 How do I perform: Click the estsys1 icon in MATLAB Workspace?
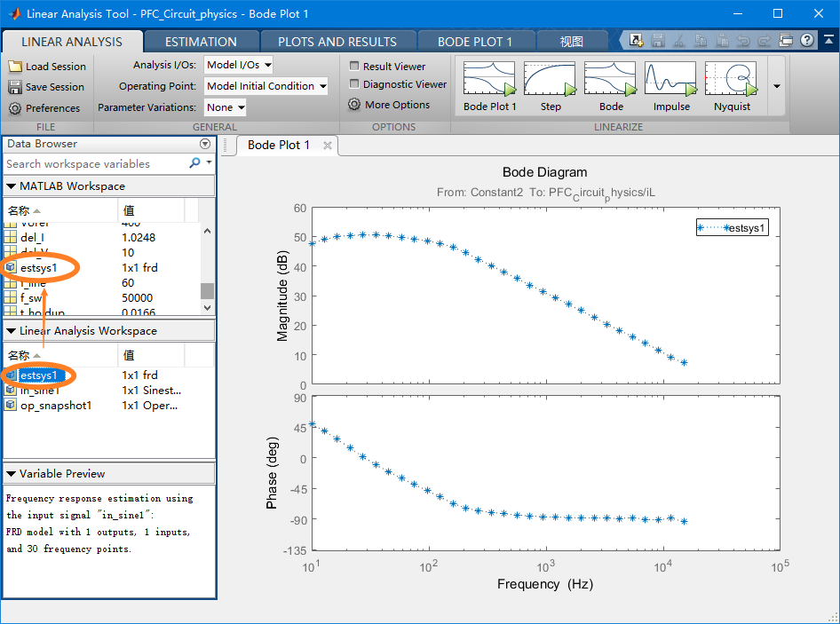coord(10,267)
